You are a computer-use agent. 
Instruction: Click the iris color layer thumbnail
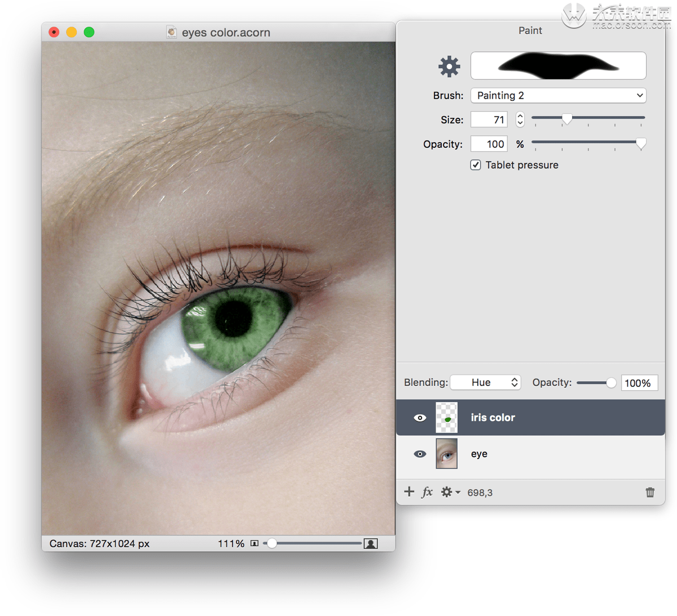(446, 418)
